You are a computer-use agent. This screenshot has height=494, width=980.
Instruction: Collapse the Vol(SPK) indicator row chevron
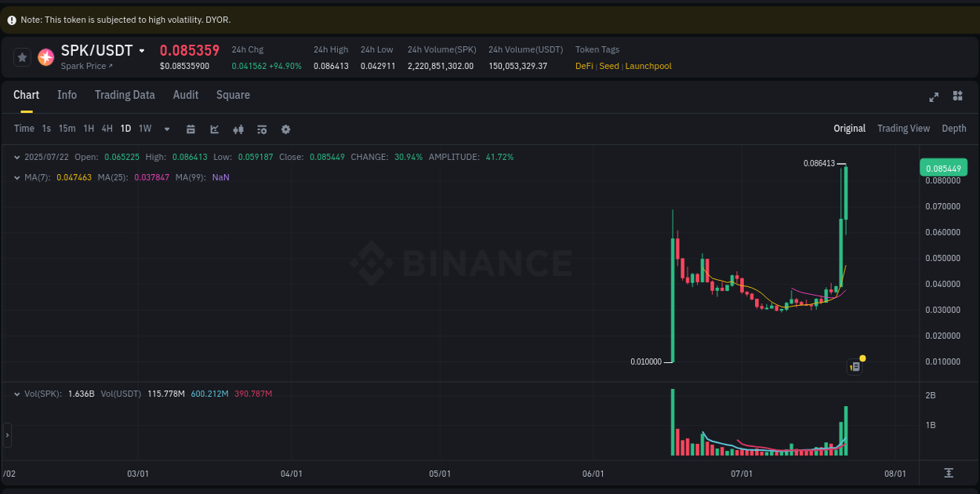(x=17, y=394)
